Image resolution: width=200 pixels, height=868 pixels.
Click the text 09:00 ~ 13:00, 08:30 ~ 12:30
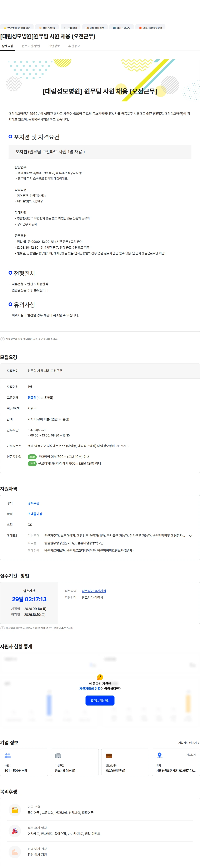click(x=50, y=435)
